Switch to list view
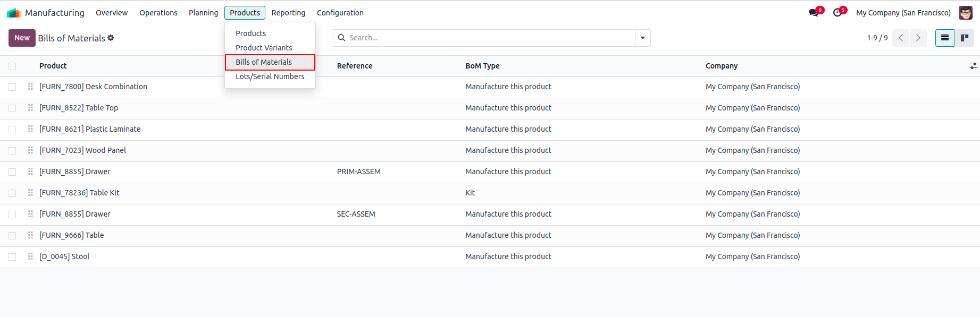The height and width of the screenshot is (317, 980). coord(944,38)
